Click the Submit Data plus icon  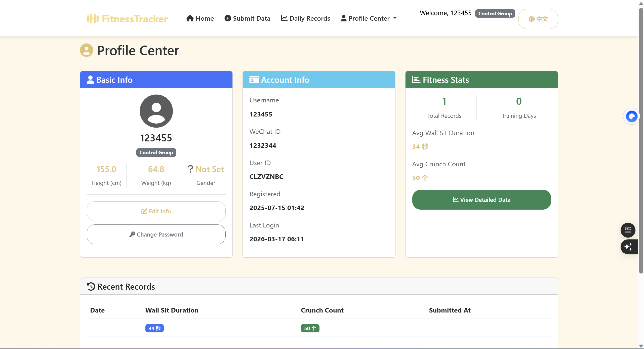click(228, 18)
